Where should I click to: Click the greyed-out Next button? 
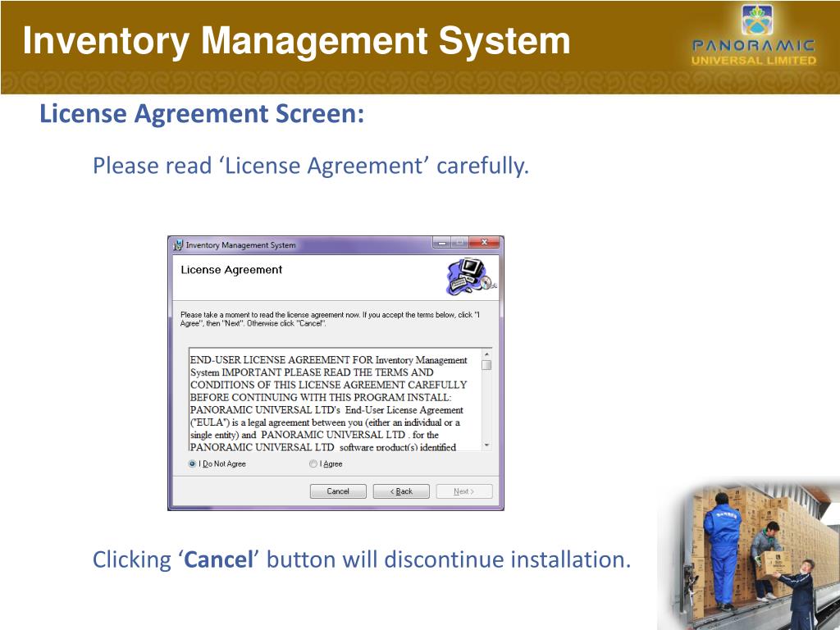click(x=464, y=491)
